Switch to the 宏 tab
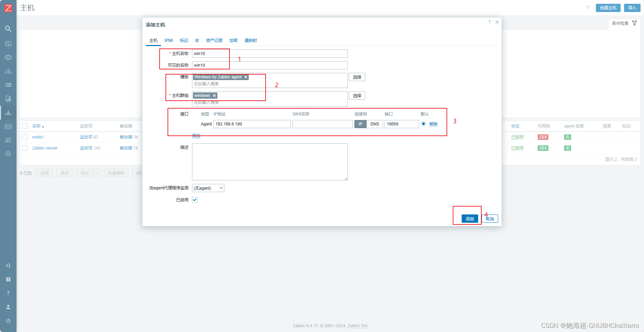644x332 pixels. [x=197, y=41]
